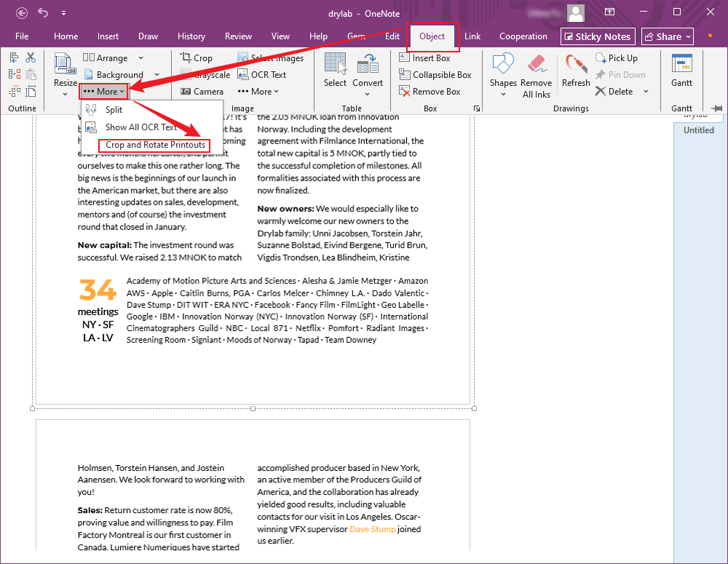728x564 pixels.
Task: Follow the Dave Stump orange link
Action: 372,529
